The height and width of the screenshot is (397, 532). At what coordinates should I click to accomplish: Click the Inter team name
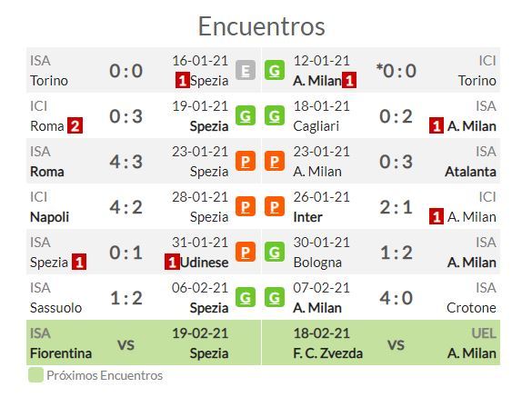pyautogui.click(x=307, y=217)
